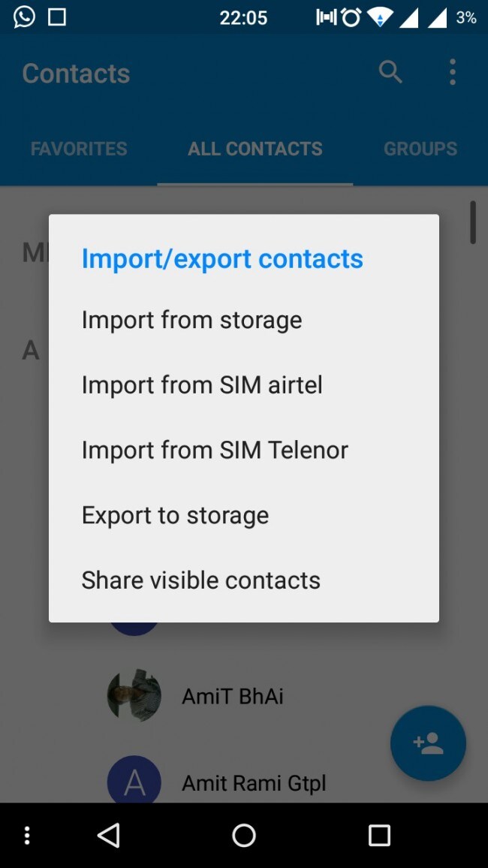Open the AmiT BhAi contact
Viewport: 488px width, 868px height.
point(233,697)
